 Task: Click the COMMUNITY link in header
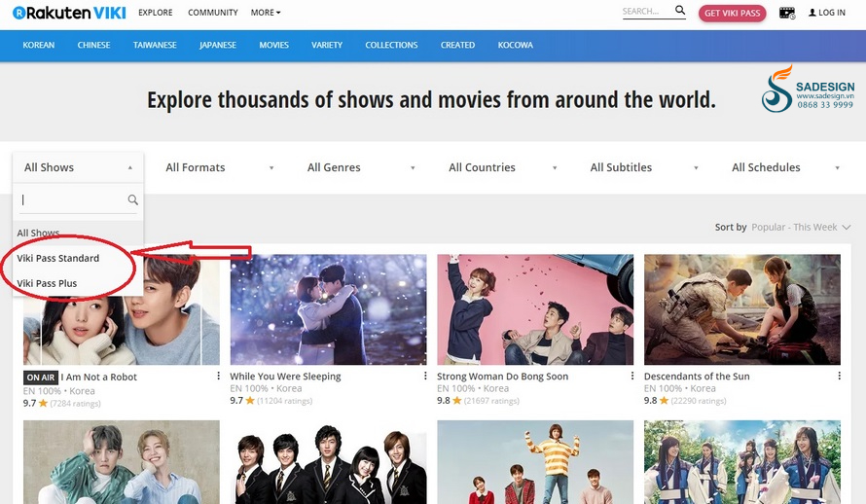[213, 12]
